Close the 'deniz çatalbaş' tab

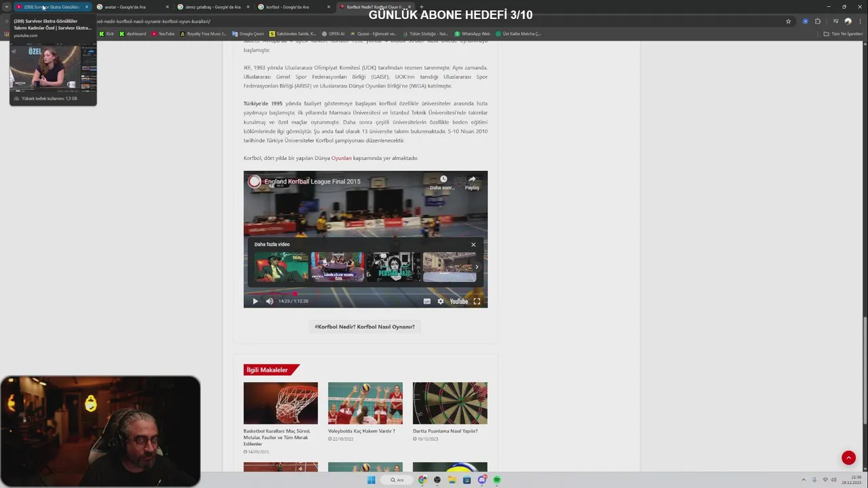248,7
